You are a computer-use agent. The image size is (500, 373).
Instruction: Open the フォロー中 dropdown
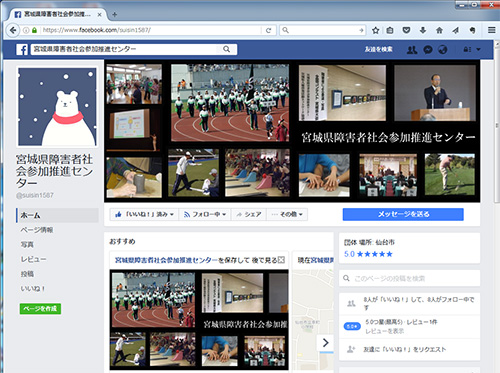tap(205, 214)
